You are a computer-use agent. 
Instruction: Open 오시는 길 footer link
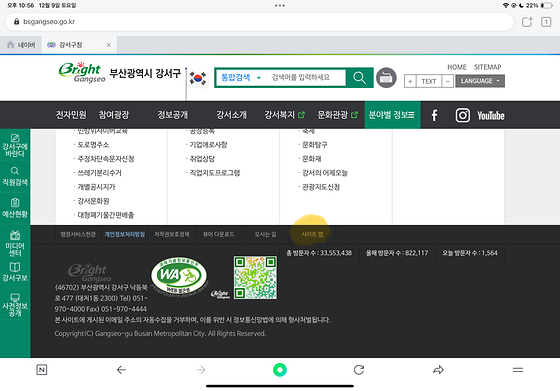[265, 235]
